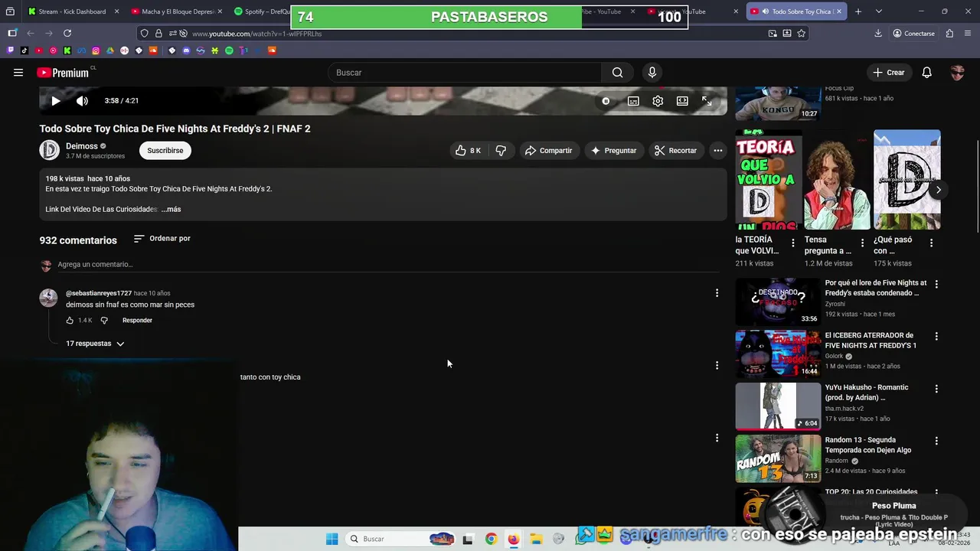This screenshot has width=980, height=551.
Task: Open the Discord bookmark icon
Action: (x=186, y=51)
